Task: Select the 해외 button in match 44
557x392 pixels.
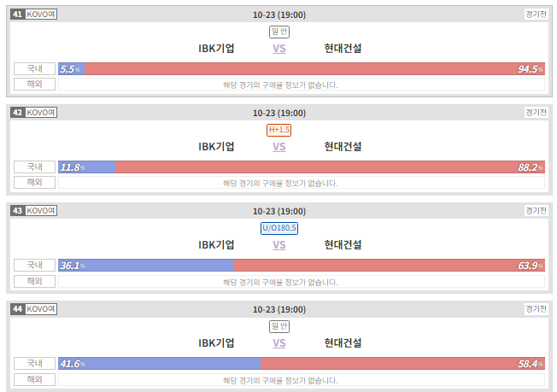Action: (x=34, y=379)
